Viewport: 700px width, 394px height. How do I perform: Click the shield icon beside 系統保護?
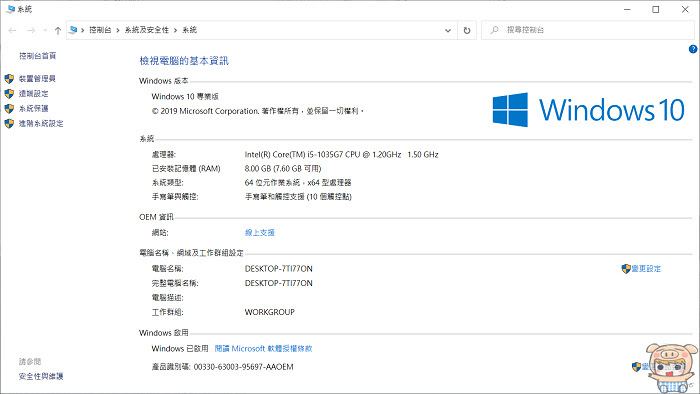point(9,108)
